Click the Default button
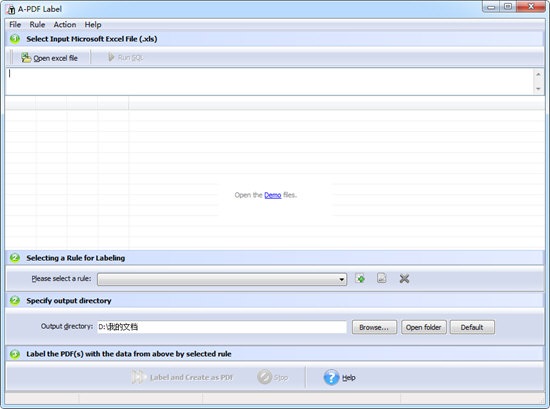Screen dimensions: 550x409 click(472, 327)
